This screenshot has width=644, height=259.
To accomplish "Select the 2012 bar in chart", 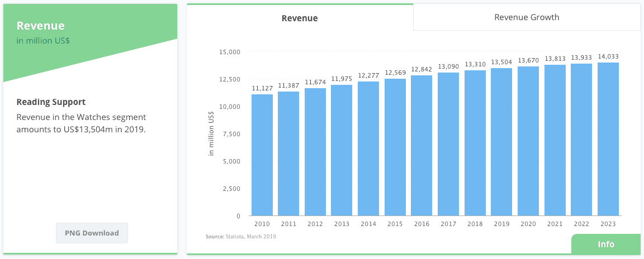I will click(x=315, y=152).
